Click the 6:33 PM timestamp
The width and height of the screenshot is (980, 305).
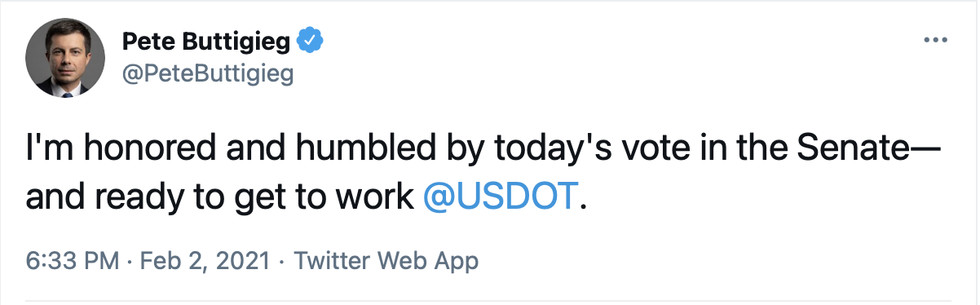[73, 261]
